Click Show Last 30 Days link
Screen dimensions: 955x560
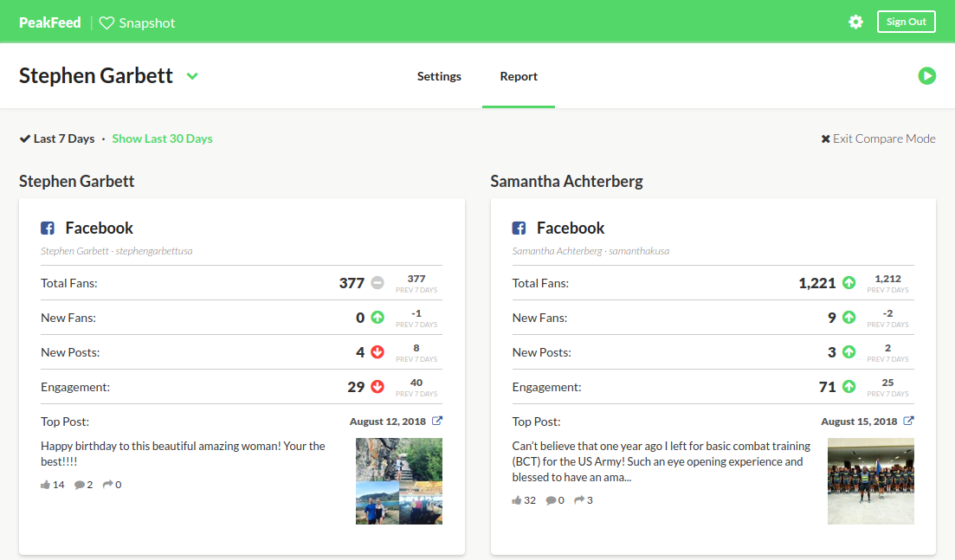click(x=162, y=138)
